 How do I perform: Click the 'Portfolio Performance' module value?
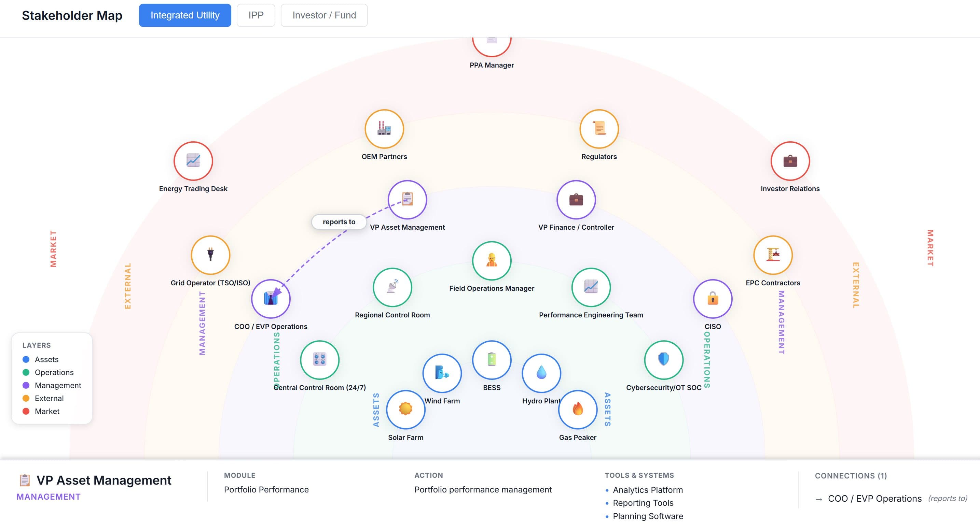pyautogui.click(x=266, y=489)
